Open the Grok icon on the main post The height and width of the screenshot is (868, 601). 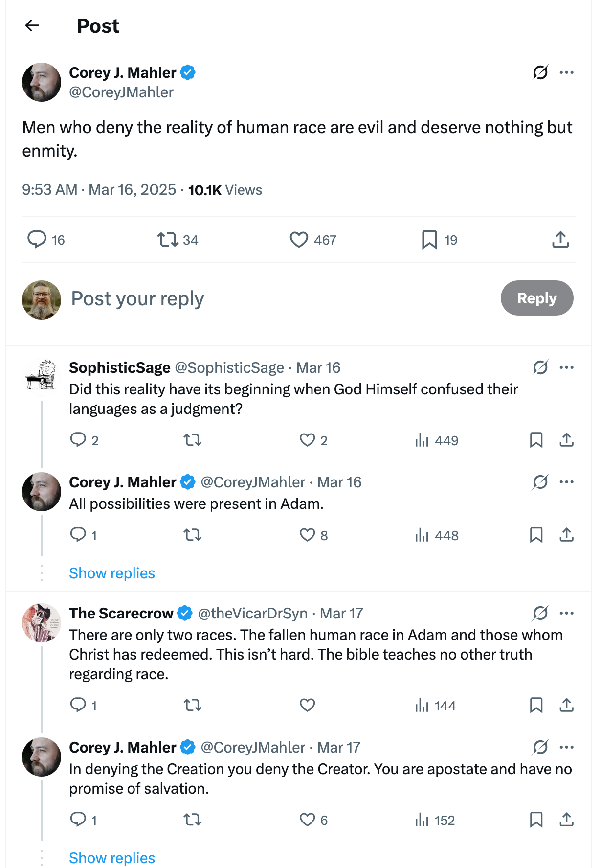click(540, 72)
